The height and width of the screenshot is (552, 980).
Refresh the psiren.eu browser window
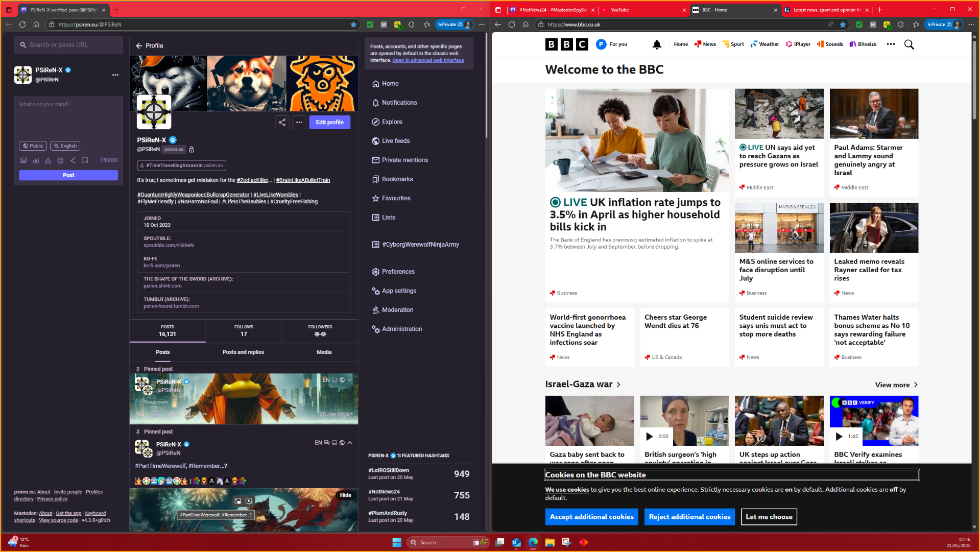tap(22, 25)
